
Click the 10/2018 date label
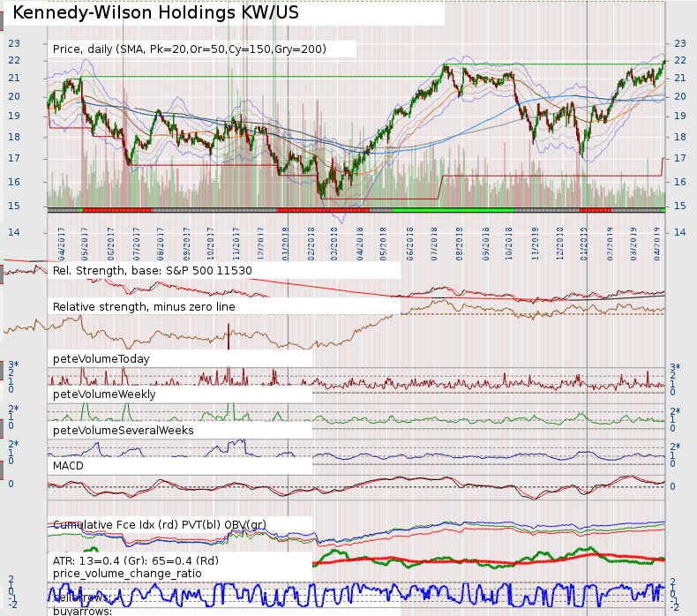(x=509, y=244)
